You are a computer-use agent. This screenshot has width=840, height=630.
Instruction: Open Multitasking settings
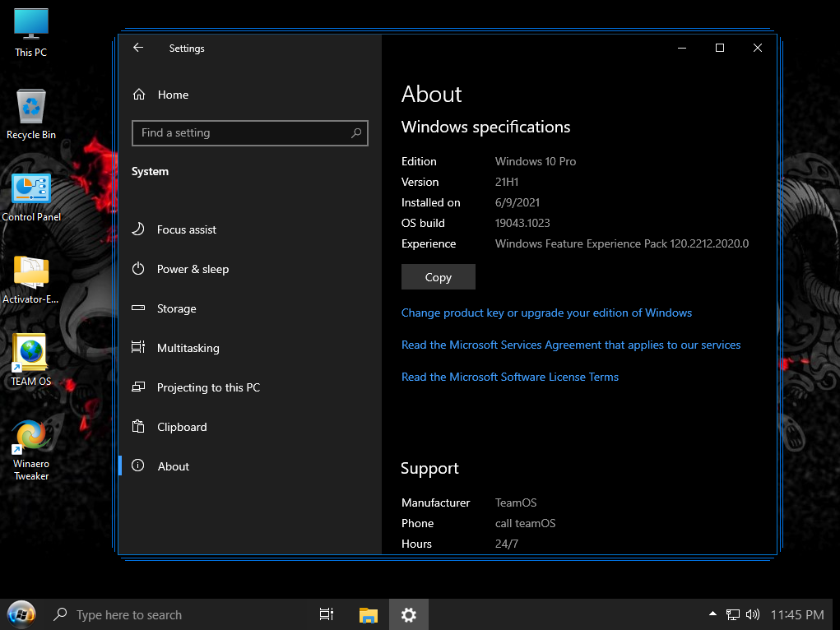click(249, 348)
